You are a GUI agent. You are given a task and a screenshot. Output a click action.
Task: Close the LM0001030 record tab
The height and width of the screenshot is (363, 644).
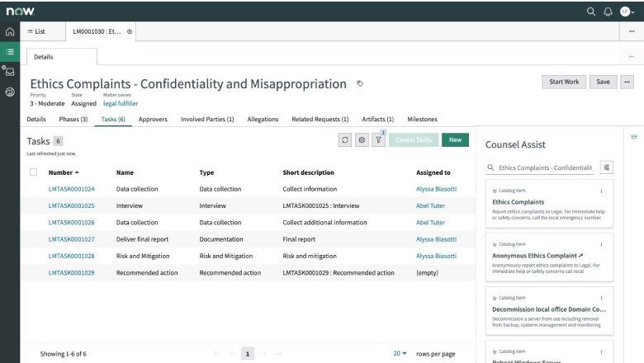click(x=130, y=31)
